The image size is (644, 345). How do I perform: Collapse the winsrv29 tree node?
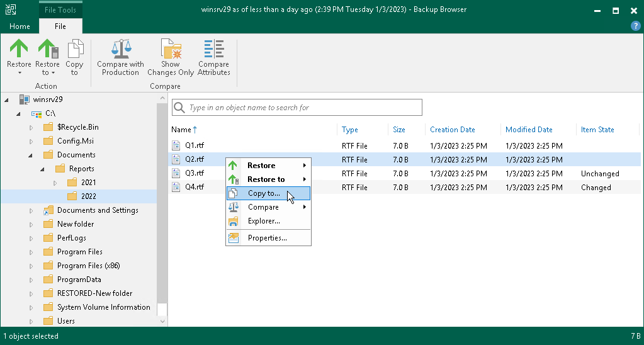click(6, 100)
